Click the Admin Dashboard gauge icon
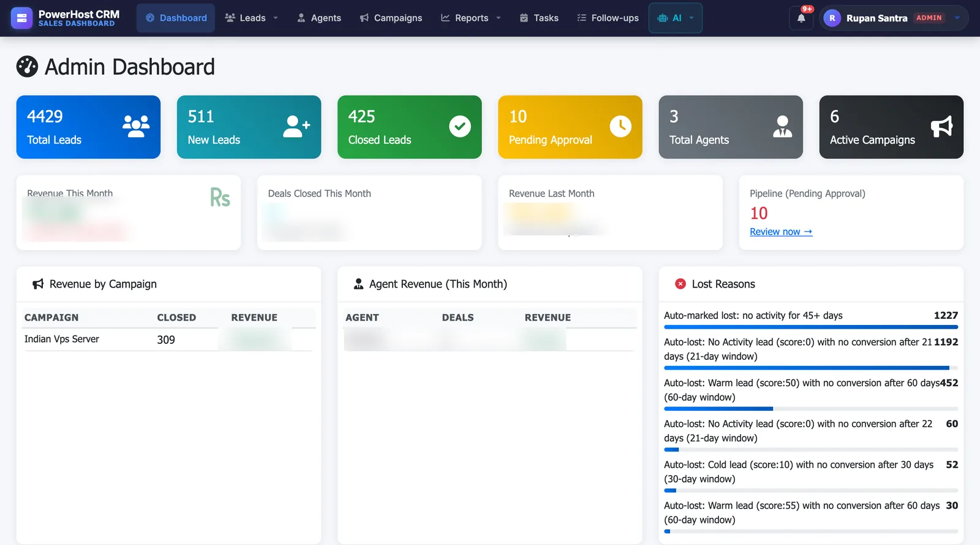Screen dimensions: 980x545 27,66
